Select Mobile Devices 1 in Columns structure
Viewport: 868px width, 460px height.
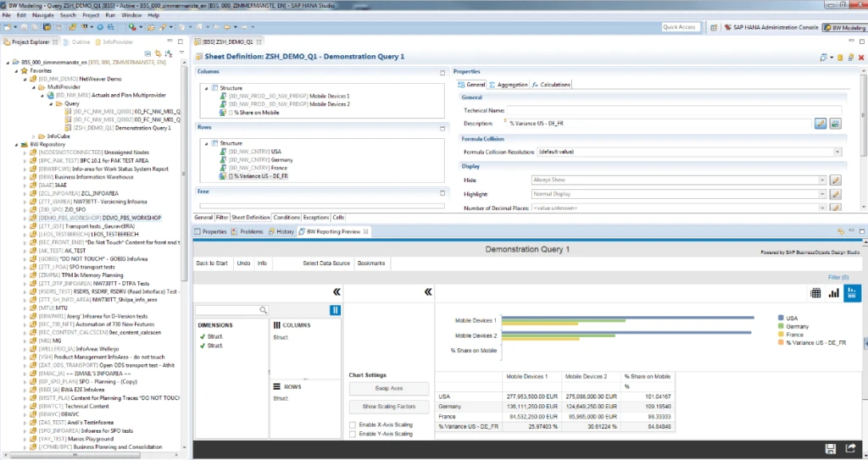point(285,96)
